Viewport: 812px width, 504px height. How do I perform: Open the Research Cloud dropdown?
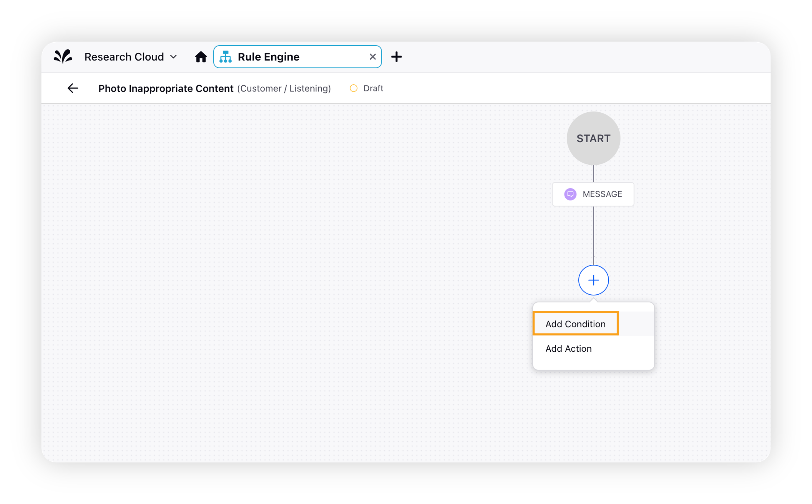[x=130, y=57]
